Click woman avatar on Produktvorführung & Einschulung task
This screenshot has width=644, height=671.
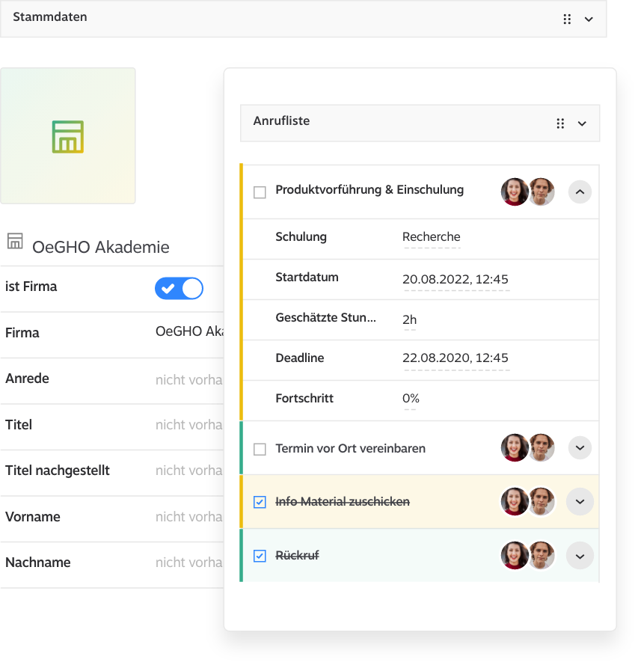[515, 192]
